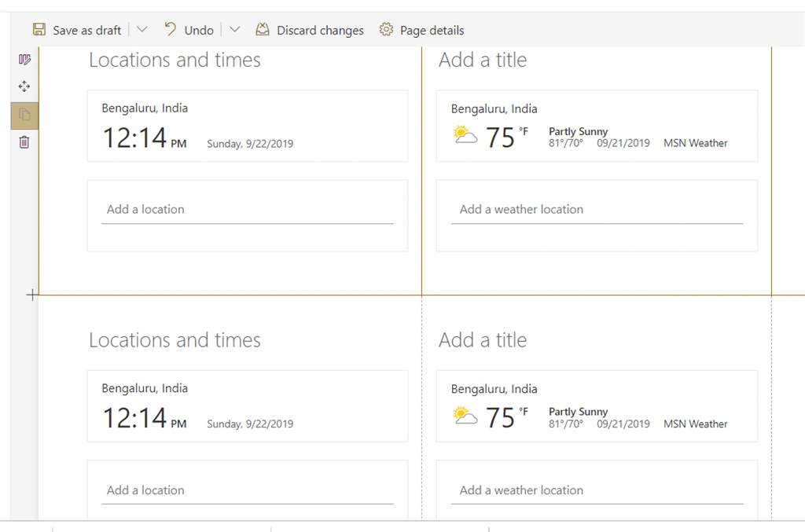Click the Discard changes icon
The width and height of the screenshot is (805, 532).
pos(263,29)
